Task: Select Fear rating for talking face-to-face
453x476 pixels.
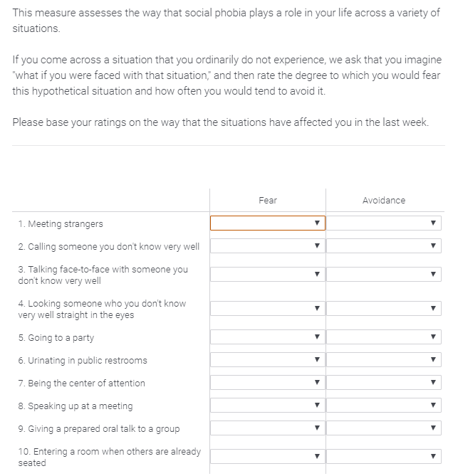Action: coord(268,275)
